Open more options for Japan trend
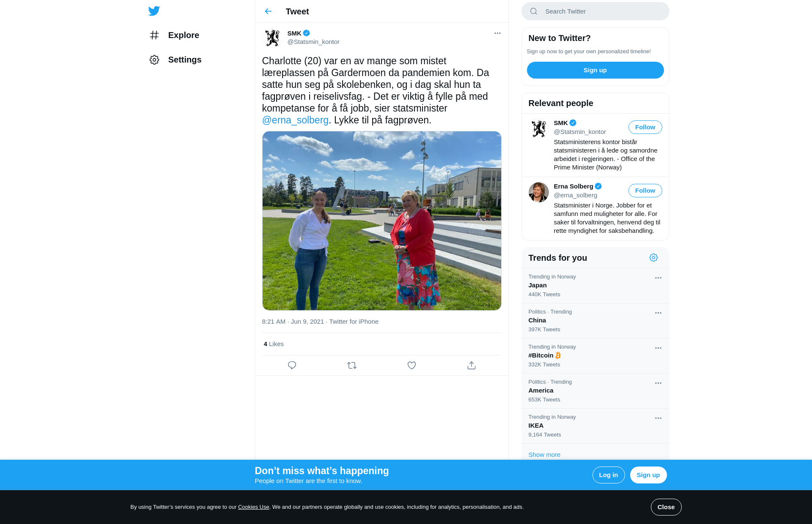This screenshot has height=524, width=812. tap(658, 278)
